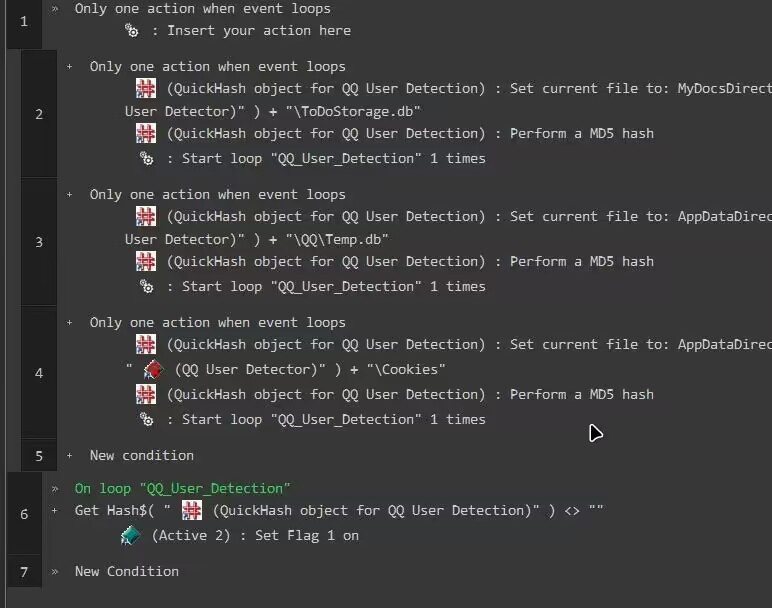This screenshot has width=772, height=608.
Task: Click QuickHash icon on event 2 'Set current file' action
Action: pyautogui.click(x=146, y=87)
